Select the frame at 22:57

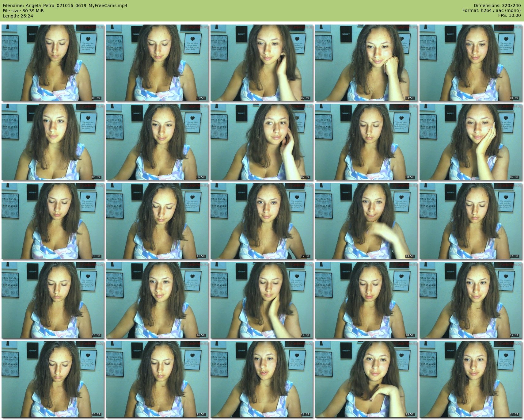tap(262, 379)
